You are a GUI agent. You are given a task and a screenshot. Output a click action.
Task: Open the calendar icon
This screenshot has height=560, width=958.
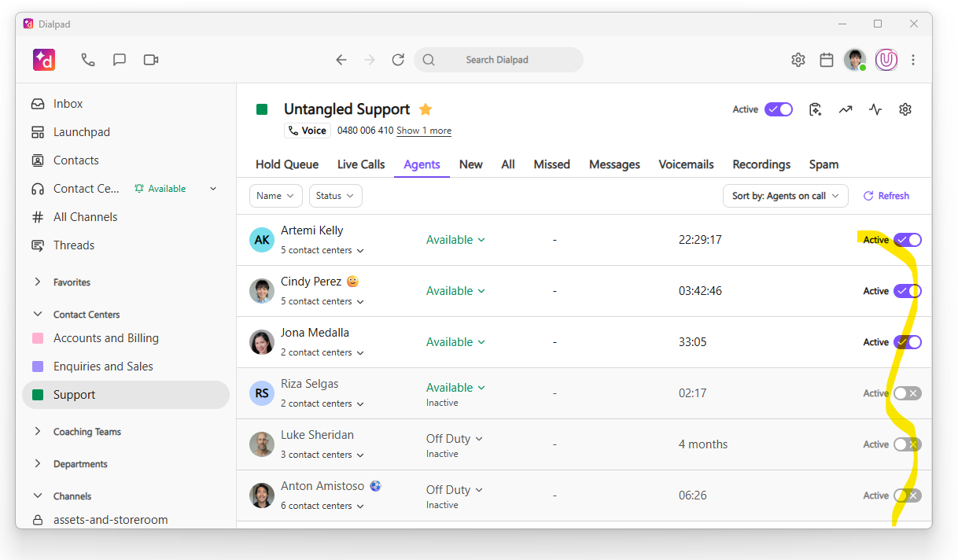[x=827, y=60]
